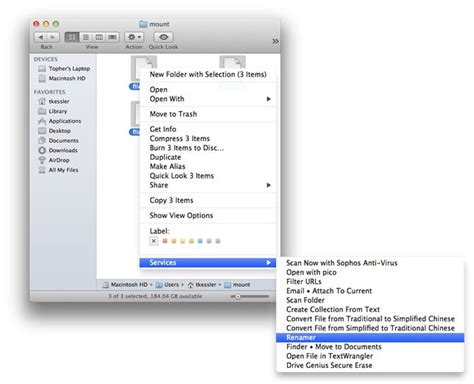Open Library in sidebar favorites
This screenshot has height=384, width=474.
pos(53,111)
